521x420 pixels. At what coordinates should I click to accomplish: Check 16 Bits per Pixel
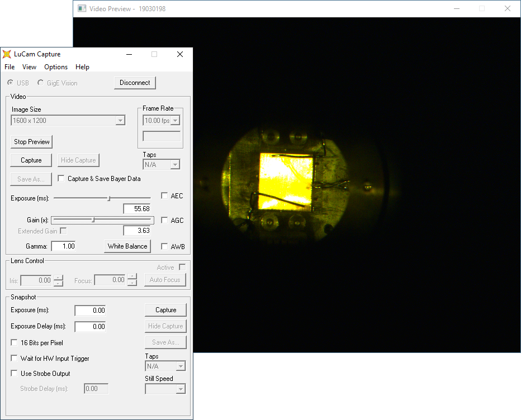15,342
